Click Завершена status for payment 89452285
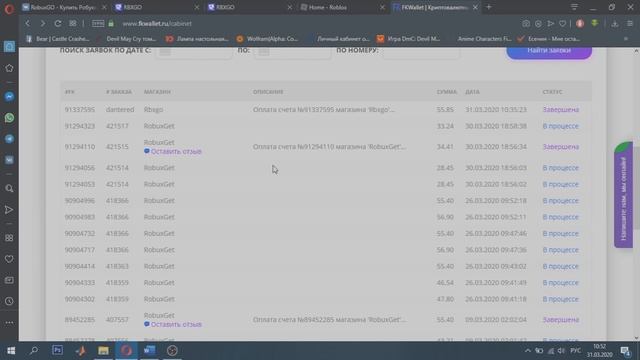The width and height of the screenshot is (640, 360). (561, 320)
